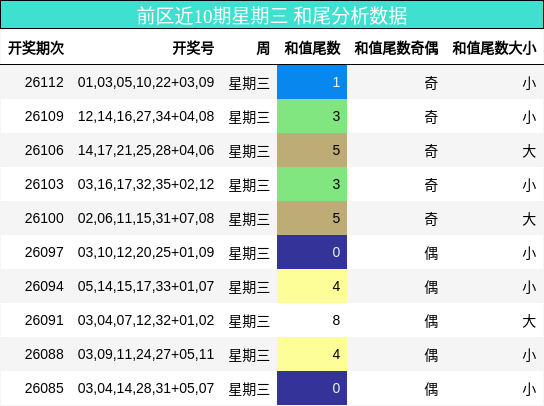Click the title 前区近10期星期三 和尾分析数据

click(272, 16)
